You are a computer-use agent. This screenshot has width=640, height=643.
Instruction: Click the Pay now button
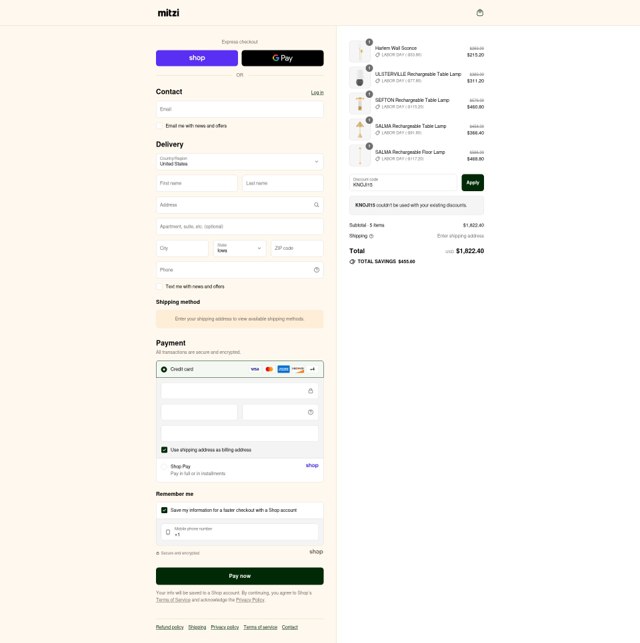coord(239,576)
